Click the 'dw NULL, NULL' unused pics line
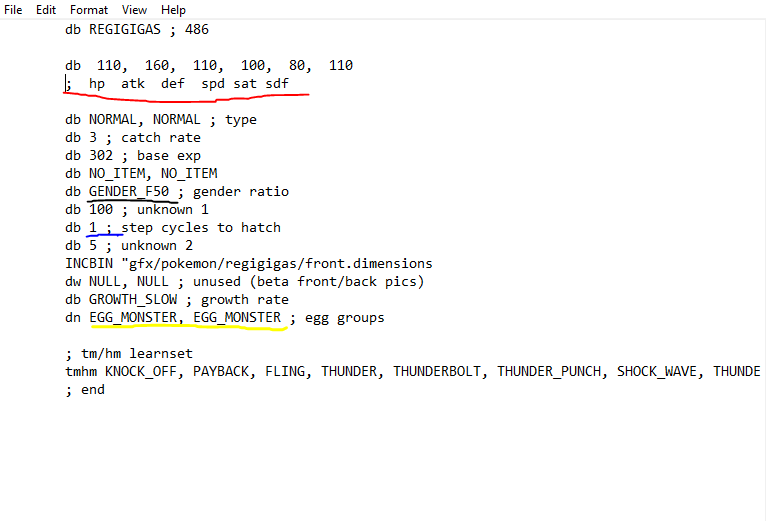The width and height of the screenshot is (766, 521). [x=244, y=282]
